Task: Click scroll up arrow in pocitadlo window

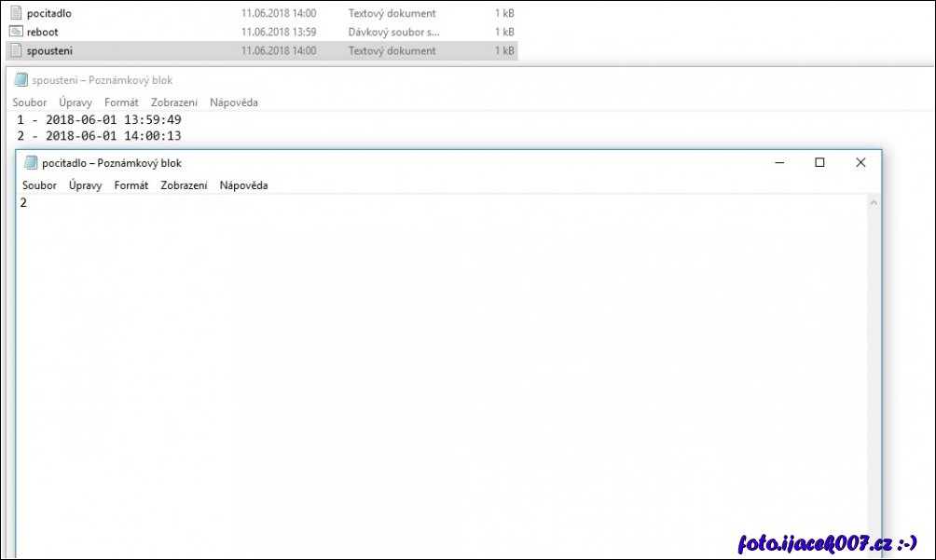Action: [x=874, y=202]
